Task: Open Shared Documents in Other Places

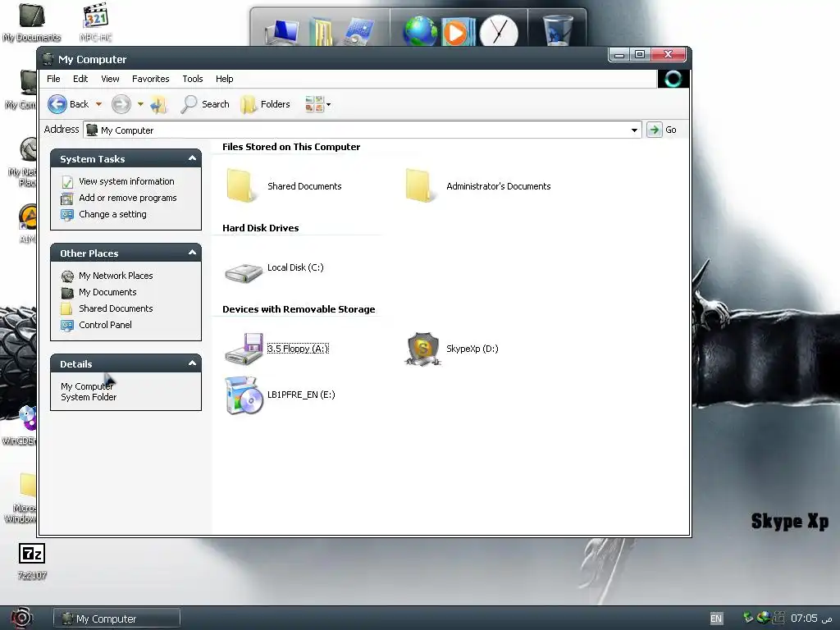Action: point(116,308)
